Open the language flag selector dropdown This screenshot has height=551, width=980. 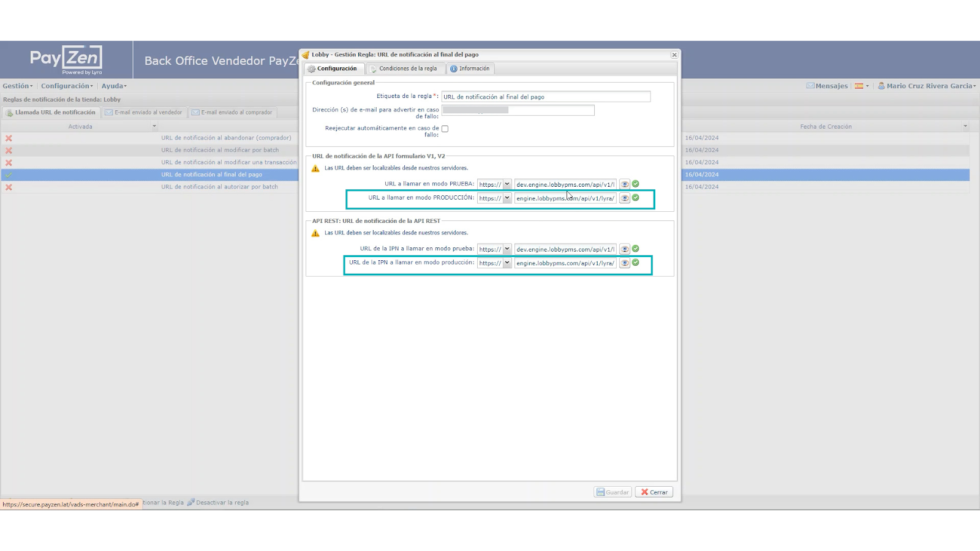[862, 86]
